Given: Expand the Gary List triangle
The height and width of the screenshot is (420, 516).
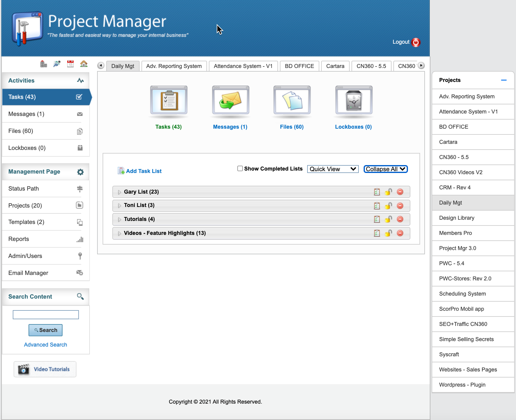Looking at the screenshot, I should 119,192.
